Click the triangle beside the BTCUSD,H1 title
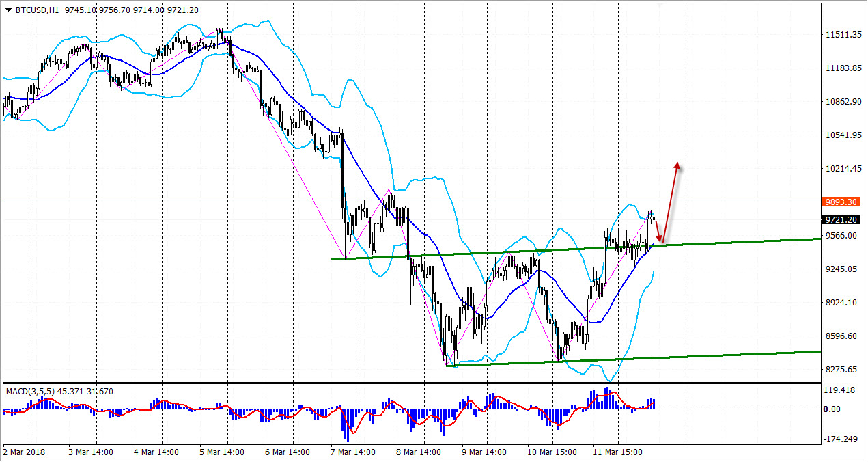 click(x=8, y=10)
